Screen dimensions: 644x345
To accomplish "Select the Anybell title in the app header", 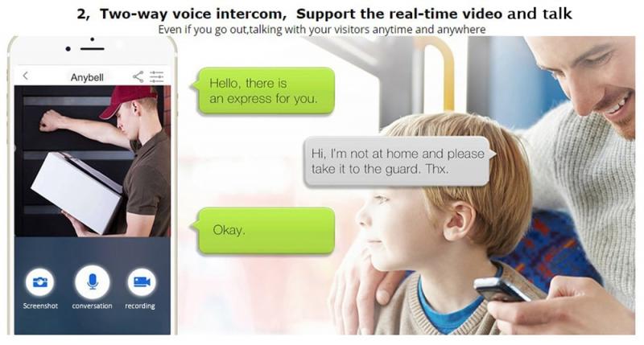I will (87, 77).
